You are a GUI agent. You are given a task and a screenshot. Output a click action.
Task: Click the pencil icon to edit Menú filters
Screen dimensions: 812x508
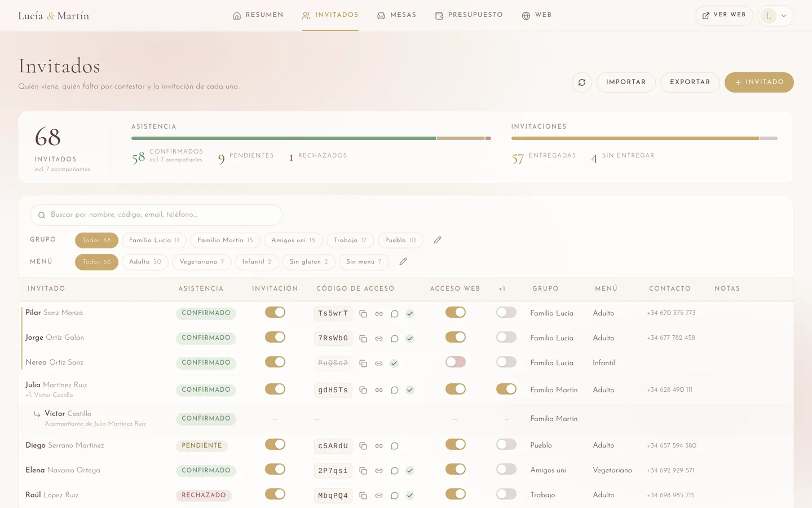pyautogui.click(x=403, y=261)
